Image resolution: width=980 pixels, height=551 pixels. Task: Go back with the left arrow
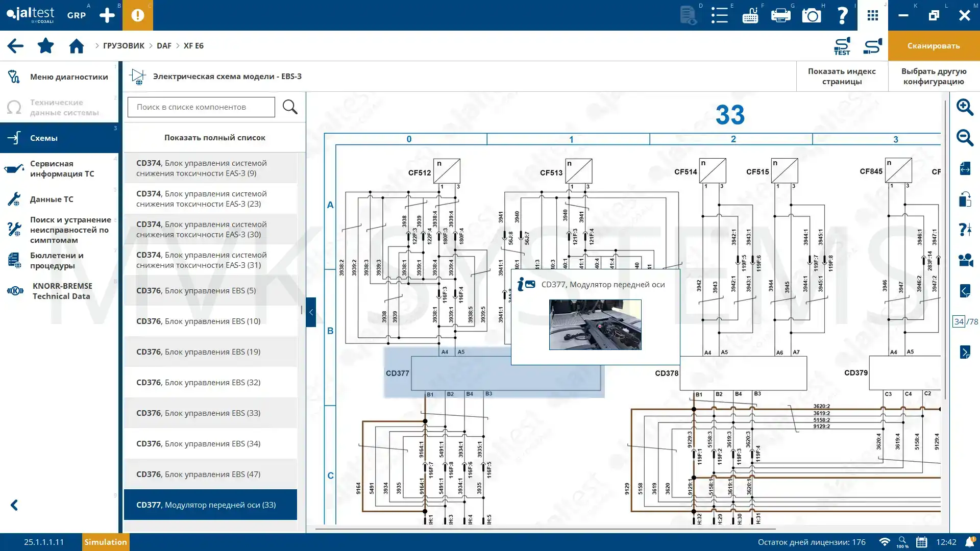15,46
